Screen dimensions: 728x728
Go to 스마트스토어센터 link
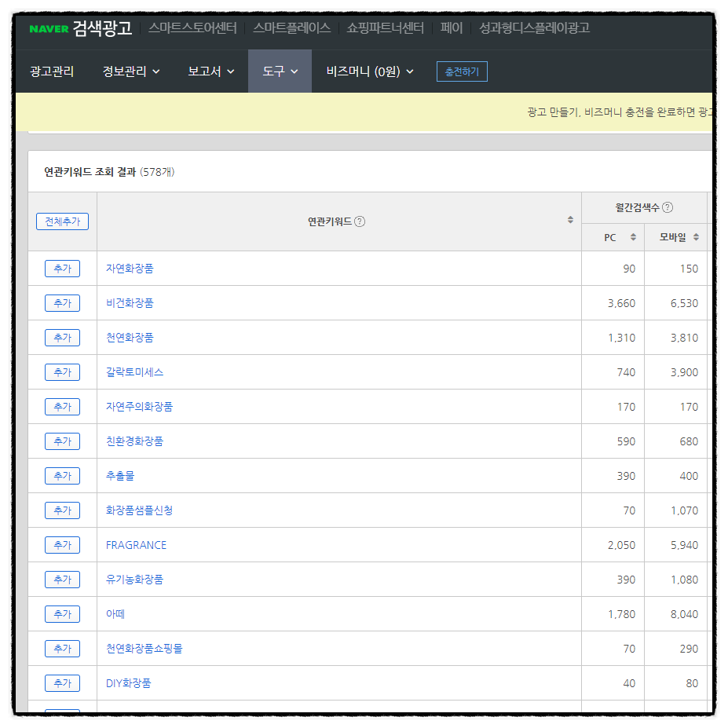click(192, 27)
